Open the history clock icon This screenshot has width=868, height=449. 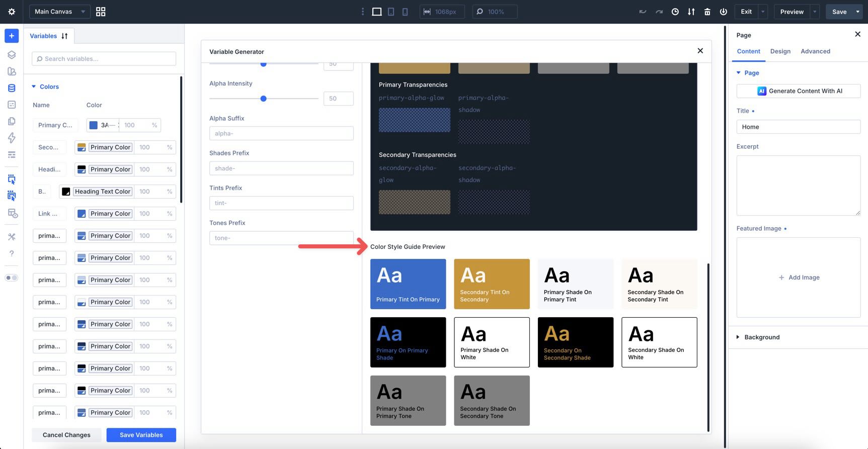tap(675, 12)
